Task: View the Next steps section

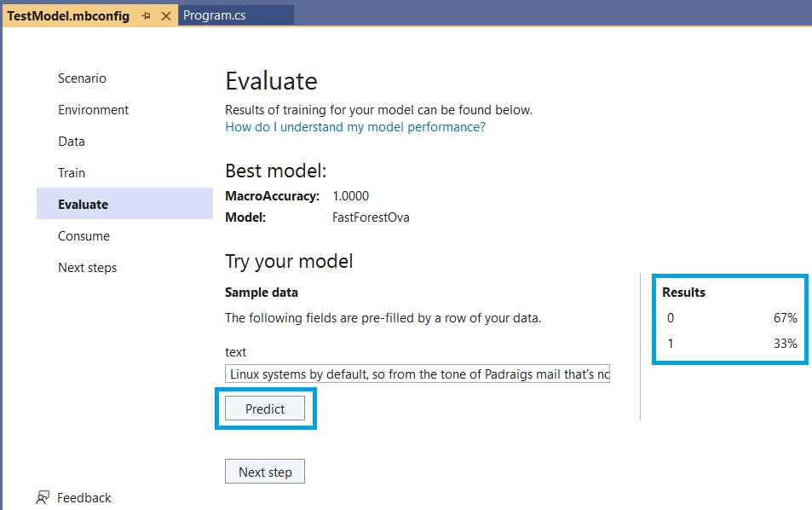Action: click(x=88, y=267)
